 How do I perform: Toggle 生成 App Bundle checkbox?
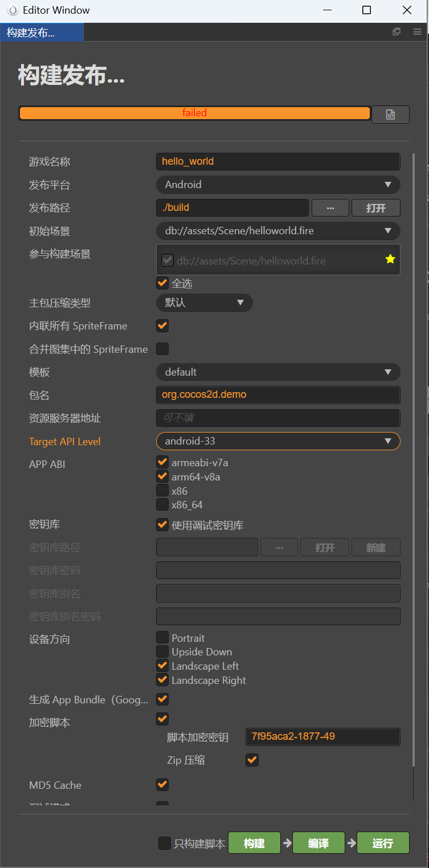162,699
